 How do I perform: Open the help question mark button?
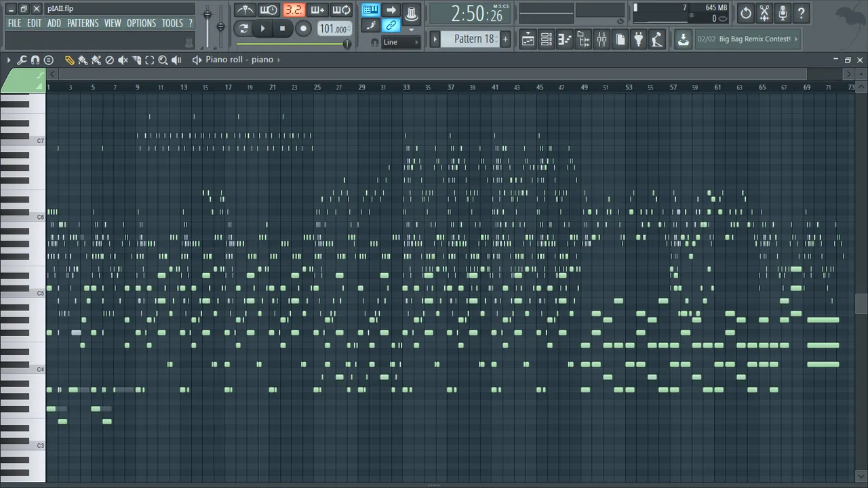801,12
